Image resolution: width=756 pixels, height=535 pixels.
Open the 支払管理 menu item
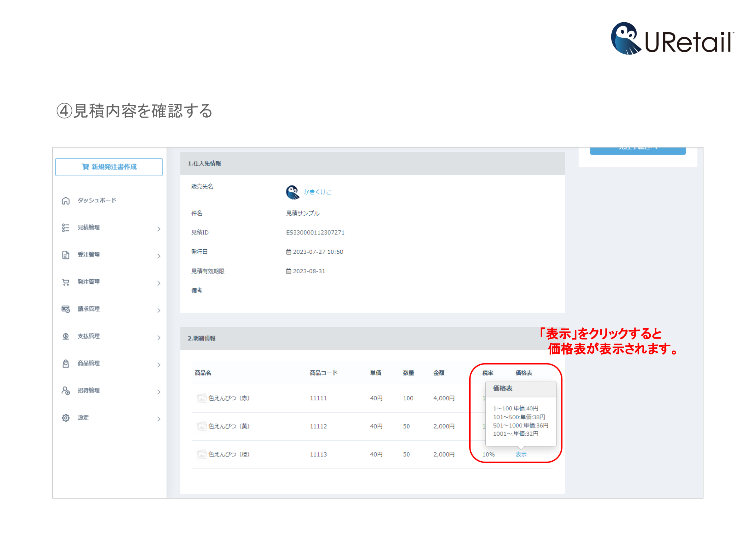(89, 336)
